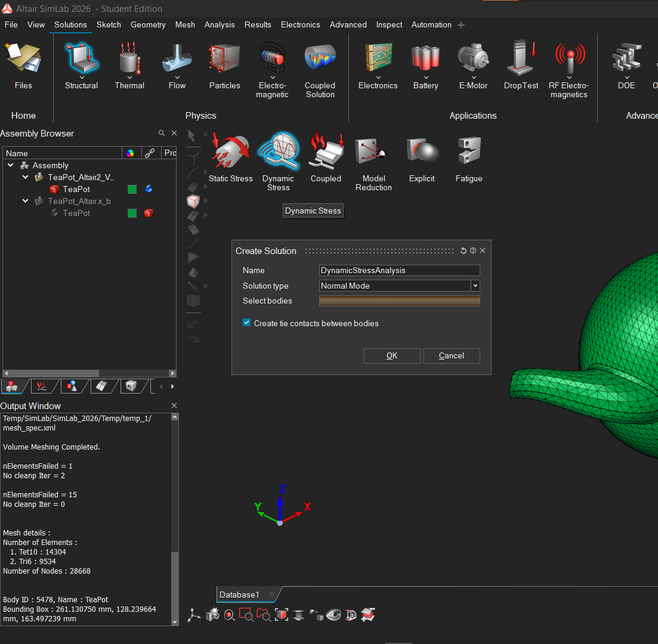The image size is (658, 644).
Task: Click the capture screenshot camera icon
Action: click(213, 615)
